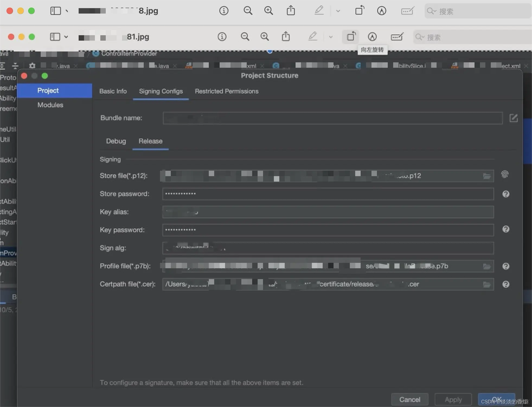Switch to the Debug signing tab
The height and width of the screenshot is (407, 532).
(116, 141)
